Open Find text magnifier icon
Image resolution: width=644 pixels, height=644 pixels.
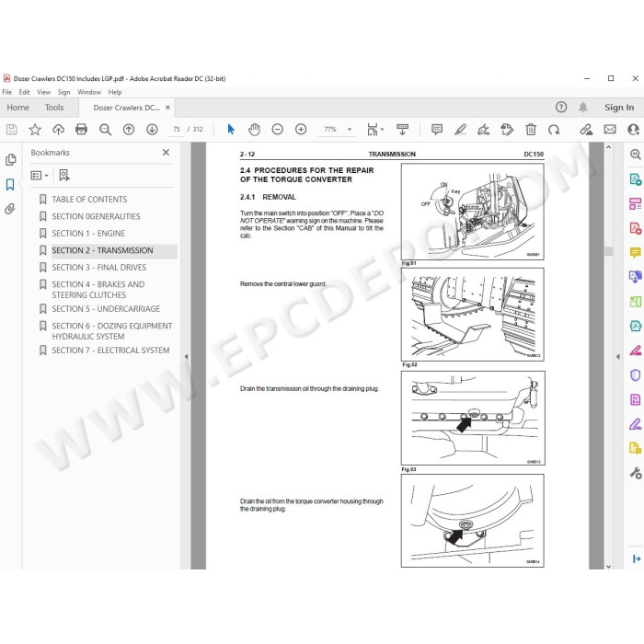click(x=105, y=130)
